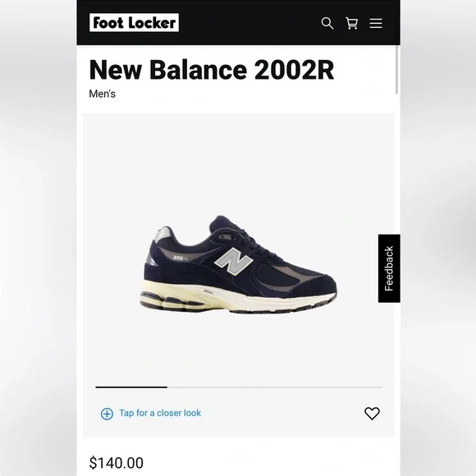The width and height of the screenshot is (476, 476).
Task: Click the 2002R text printed on shoe
Action: pos(181,259)
